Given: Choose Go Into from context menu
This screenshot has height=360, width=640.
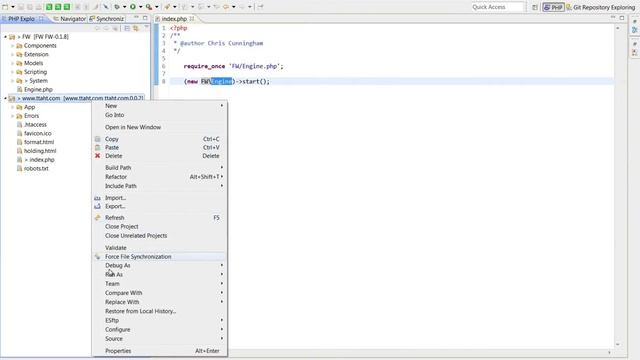Looking at the screenshot, I should click(159, 115).
